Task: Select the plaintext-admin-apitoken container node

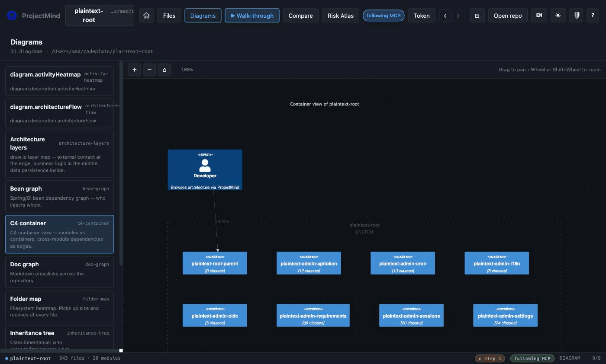Action: 309,263
